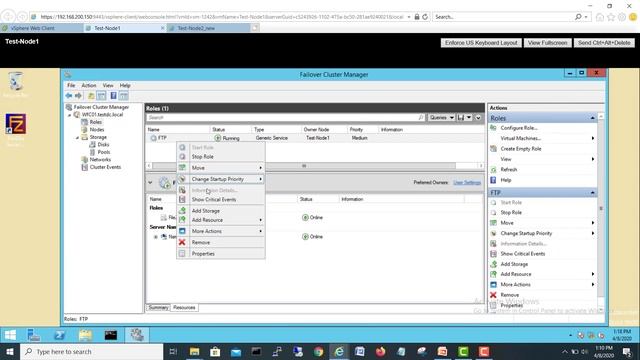Click the Roles search field
The image size is (640, 360).
coord(286,118)
